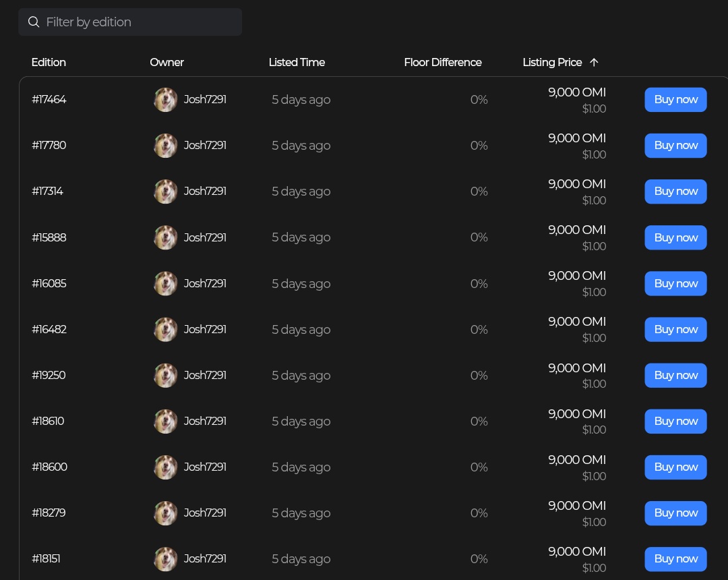Select edition number #16085
The width and height of the screenshot is (728, 580).
click(x=49, y=283)
